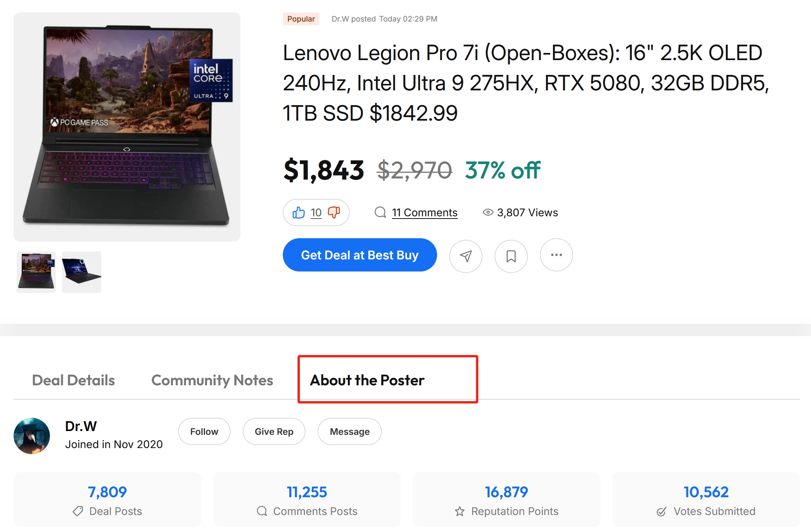Image resolution: width=811 pixels, height=532 pixels.
Task: Follow the poster Dr.W
Action: [x=204, y=431]
